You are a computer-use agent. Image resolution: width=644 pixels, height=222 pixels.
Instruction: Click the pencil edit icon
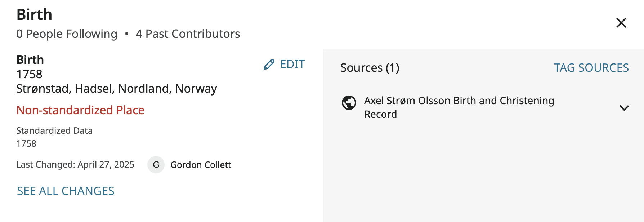coord(269,65)
